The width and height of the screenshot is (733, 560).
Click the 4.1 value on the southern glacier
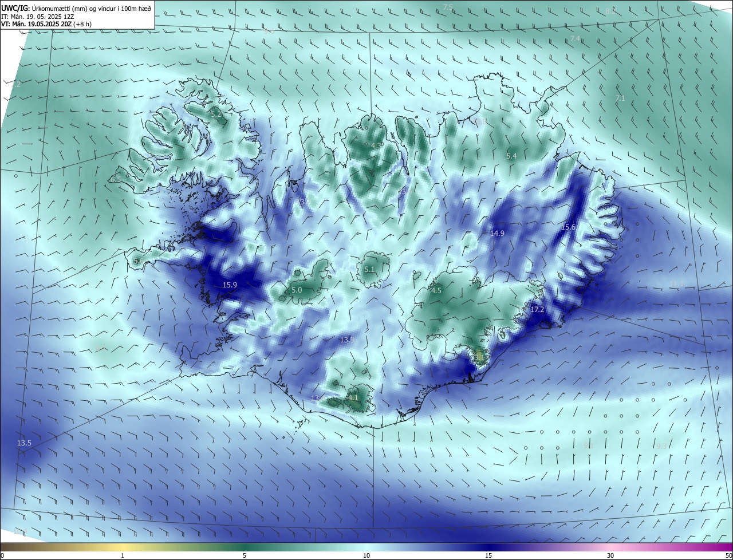[353, 397]
